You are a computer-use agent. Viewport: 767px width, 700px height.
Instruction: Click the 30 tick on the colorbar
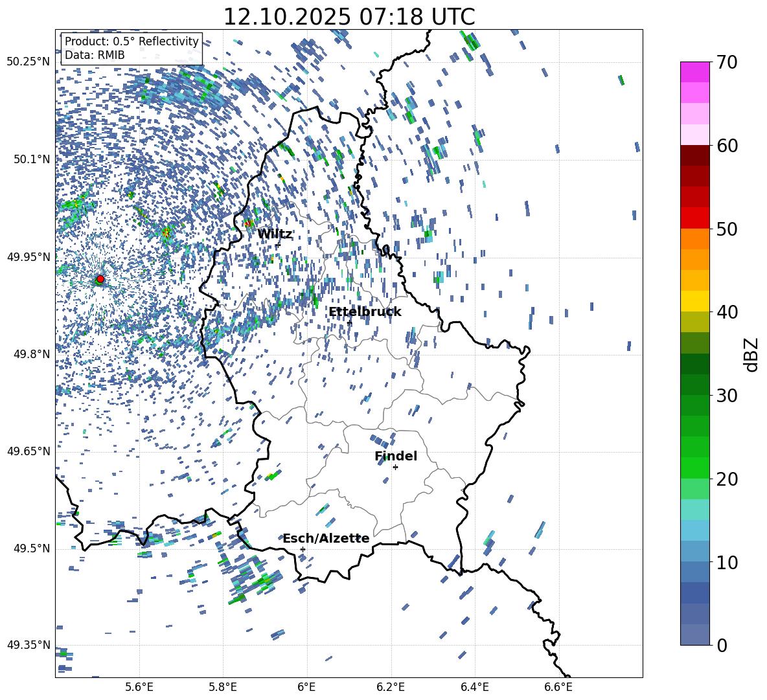tap(727, 396)
